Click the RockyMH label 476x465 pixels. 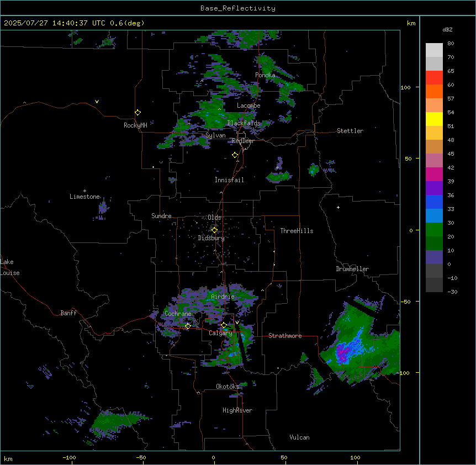[135, 125]
